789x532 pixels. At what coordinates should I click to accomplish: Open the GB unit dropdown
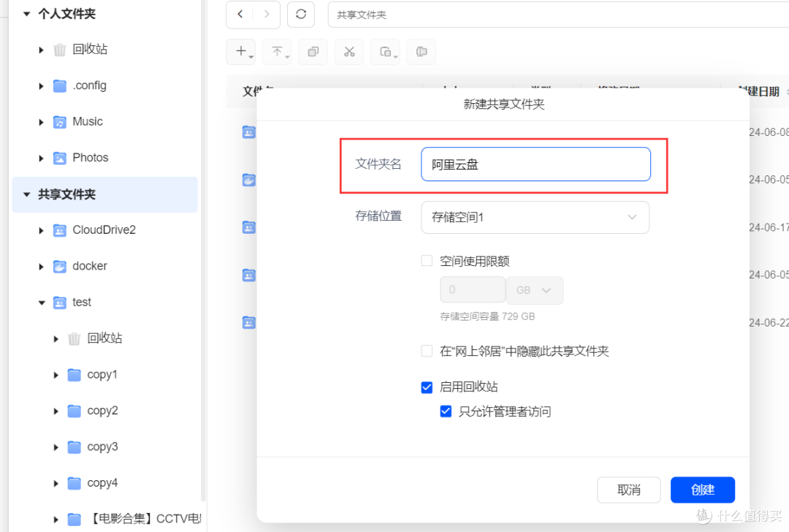(x=534, y=290)
